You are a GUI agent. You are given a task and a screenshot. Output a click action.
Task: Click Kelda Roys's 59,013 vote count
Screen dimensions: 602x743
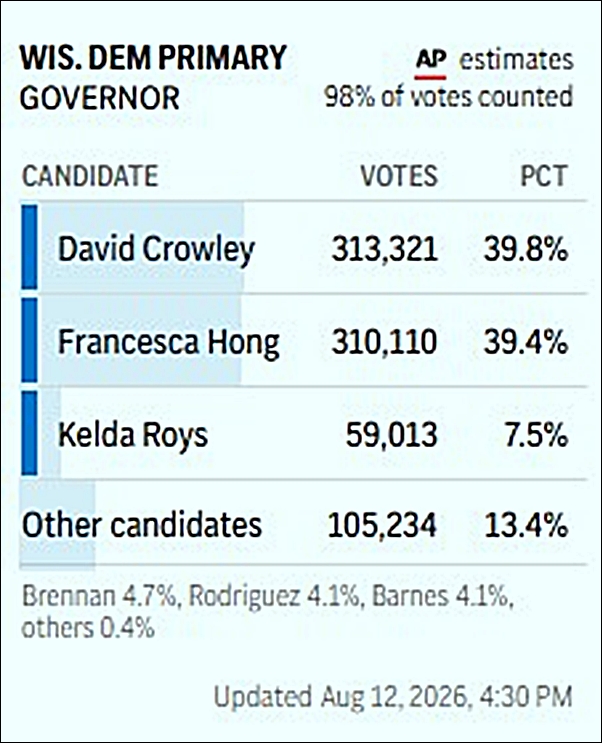(x=391, y=435)
